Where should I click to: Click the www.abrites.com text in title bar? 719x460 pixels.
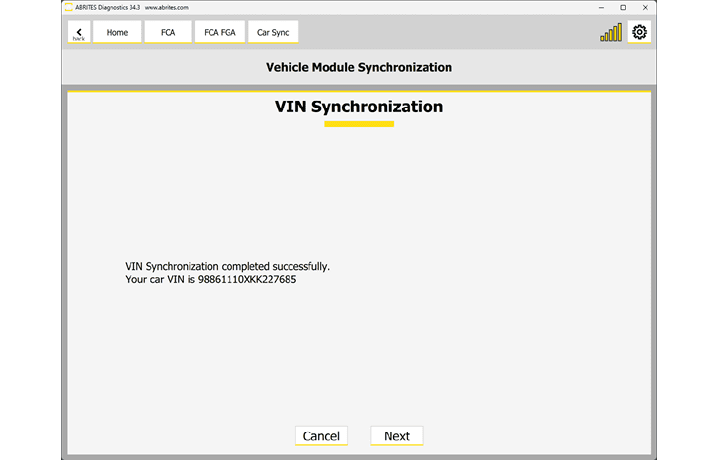[166, 7]
